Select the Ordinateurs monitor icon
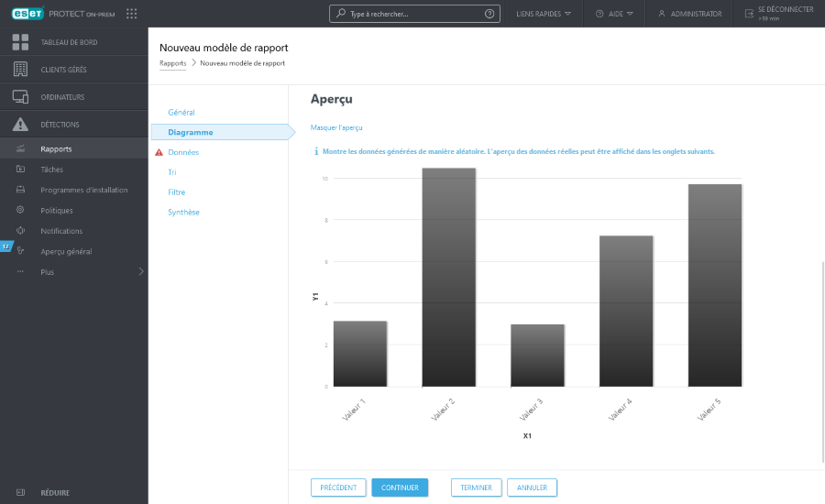Viewport: 825px width, 504px height. pos(20,97)
